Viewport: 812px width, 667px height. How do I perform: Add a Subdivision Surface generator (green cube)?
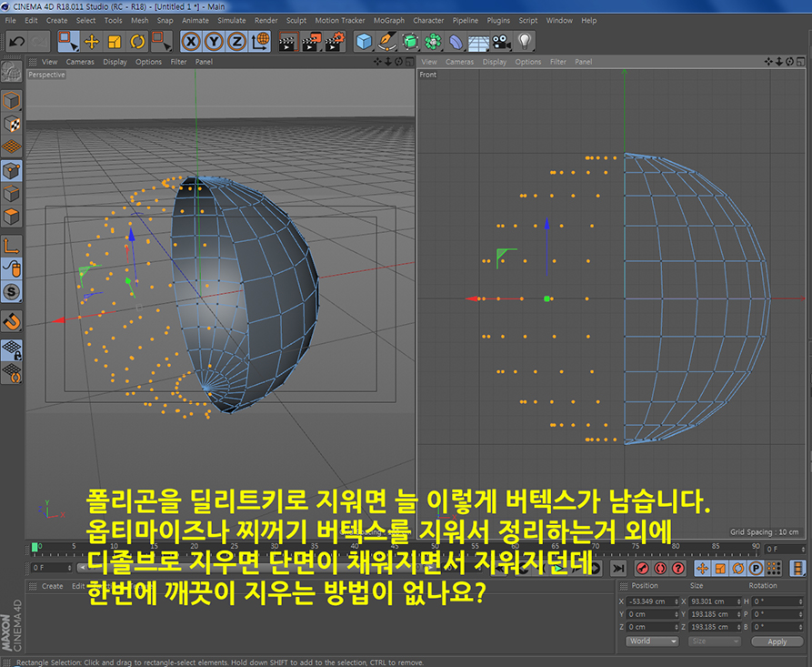click(x=410, y=42)
